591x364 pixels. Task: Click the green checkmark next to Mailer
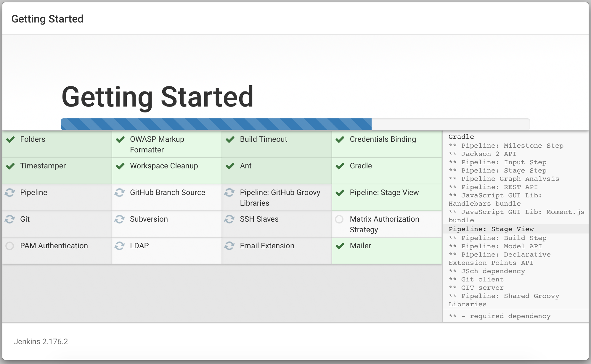point(340,246)
